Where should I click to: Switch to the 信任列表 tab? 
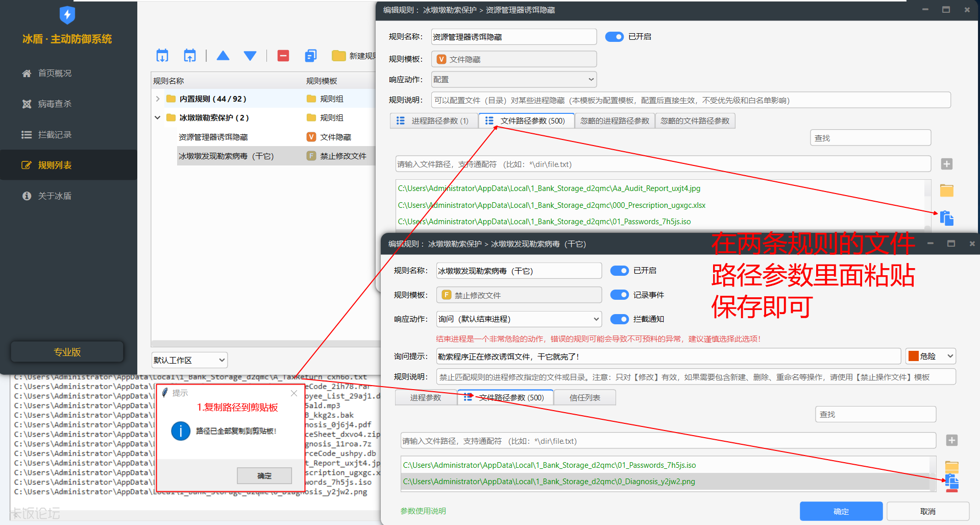tap(584, 398)
